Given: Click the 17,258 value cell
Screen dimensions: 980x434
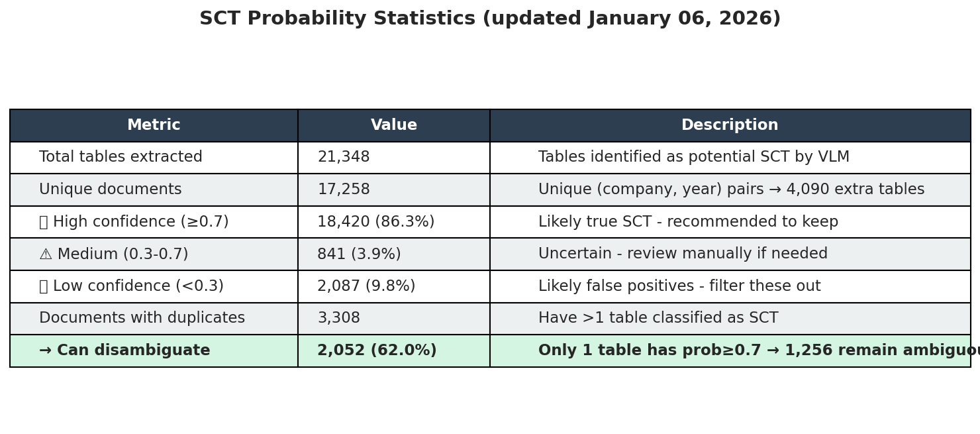Looking at the screenshot, I should [x=394, y=190].
